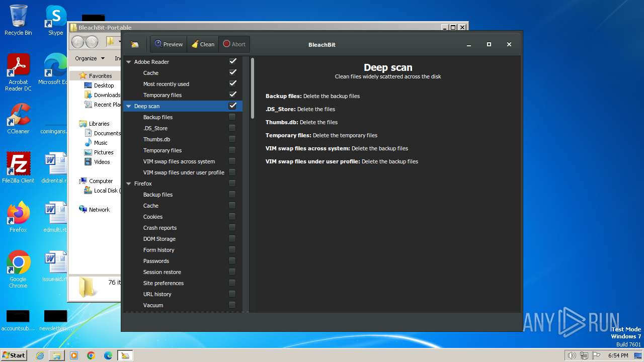Select Session restore item
Viewport: 644px width, 362px height.
click(162, 272)
